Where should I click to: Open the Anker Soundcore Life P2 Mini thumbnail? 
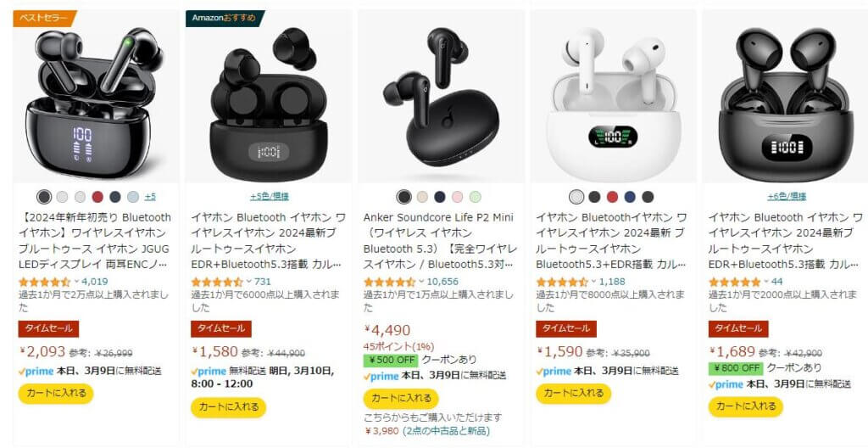coord(441,97)
